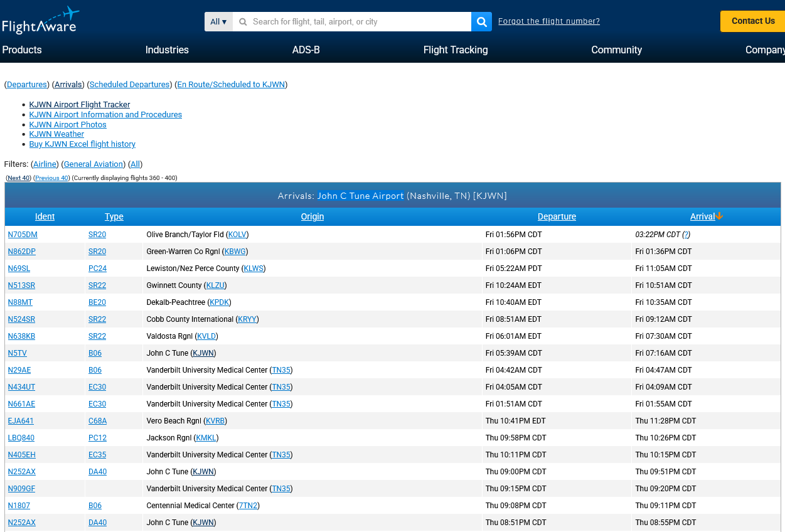
Task: Type in the flight search field
Action: 351,22
